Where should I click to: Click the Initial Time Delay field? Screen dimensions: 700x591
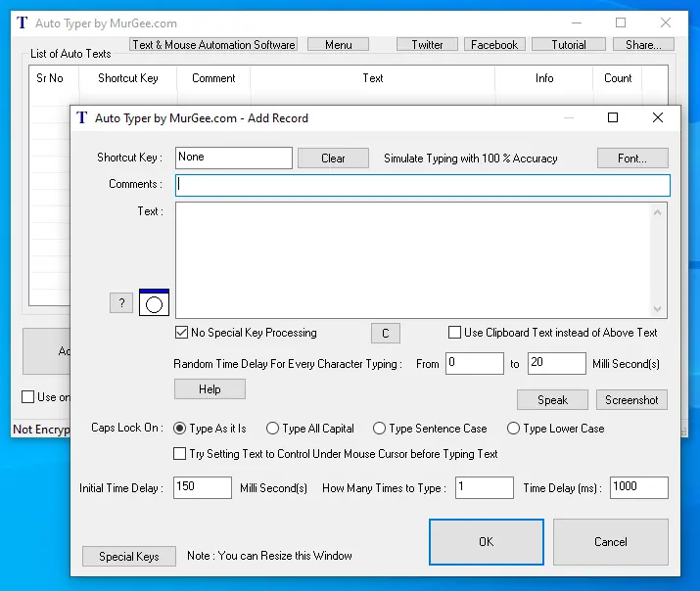[x=203, y=487]
